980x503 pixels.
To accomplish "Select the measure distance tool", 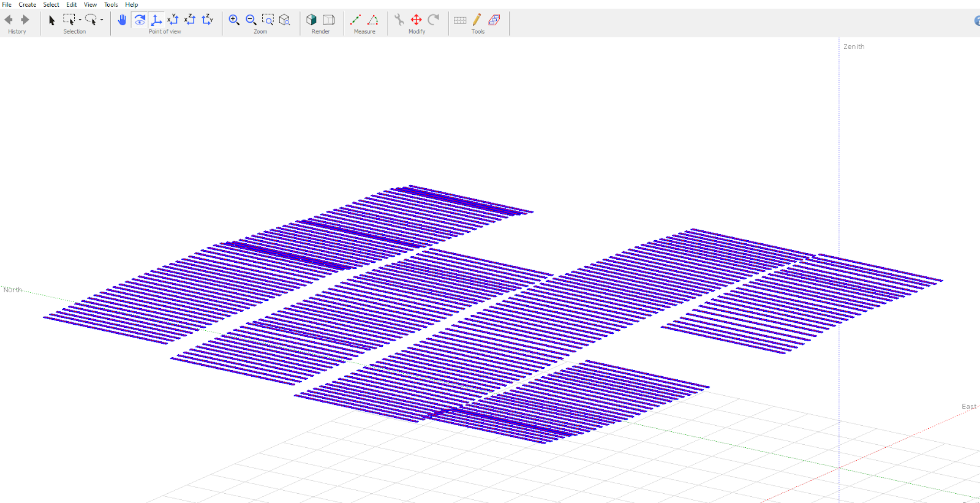I will 355,20.
